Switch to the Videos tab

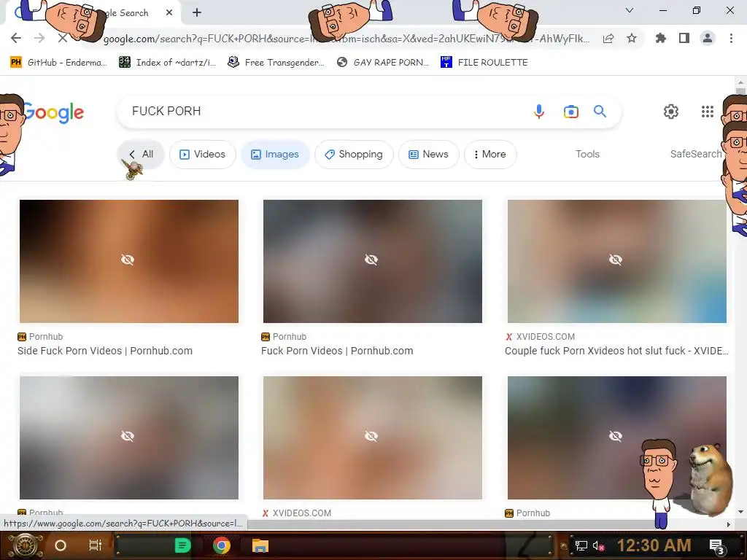tap(203, 155)
